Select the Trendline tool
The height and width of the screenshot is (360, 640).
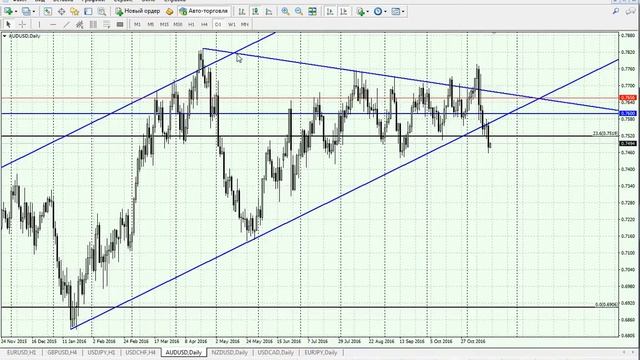66,24
